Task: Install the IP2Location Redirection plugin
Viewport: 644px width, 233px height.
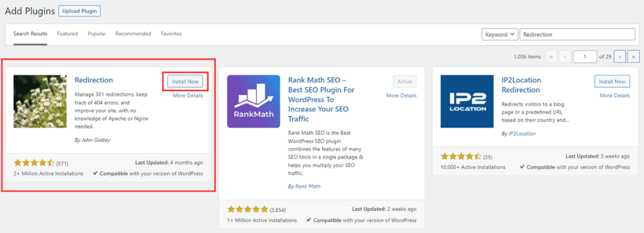Action: point(613,82)
